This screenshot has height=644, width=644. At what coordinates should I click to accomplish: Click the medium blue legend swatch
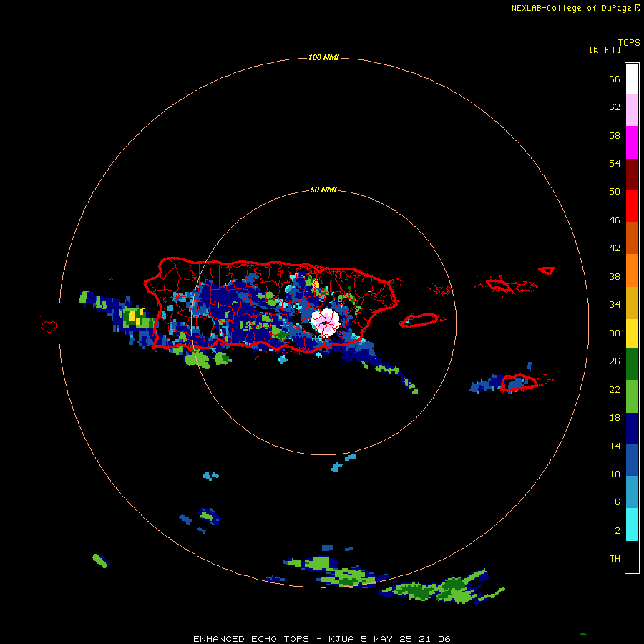632,460
